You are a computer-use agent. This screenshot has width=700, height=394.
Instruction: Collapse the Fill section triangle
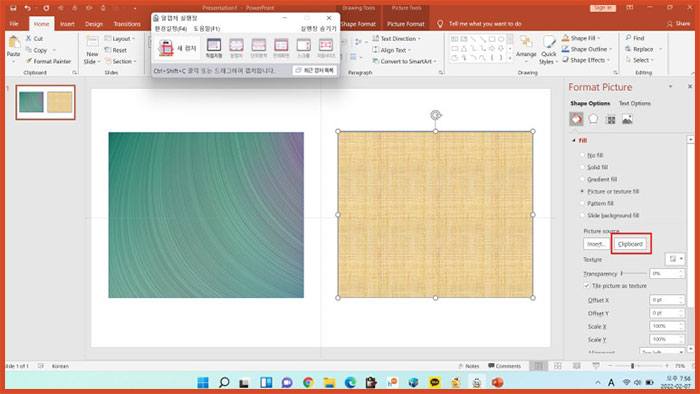574,140
